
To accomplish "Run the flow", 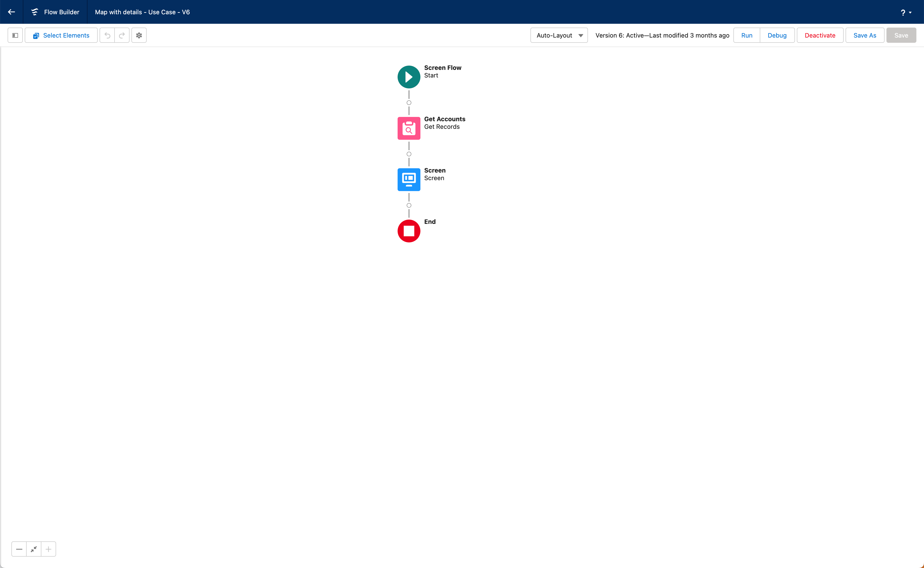I will point(746,35).
